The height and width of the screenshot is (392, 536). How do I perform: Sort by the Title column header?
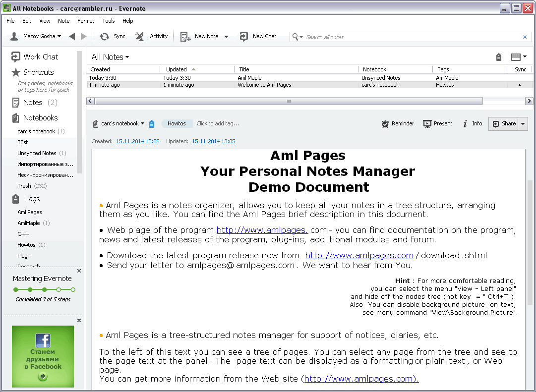click(x=296, y=69)
